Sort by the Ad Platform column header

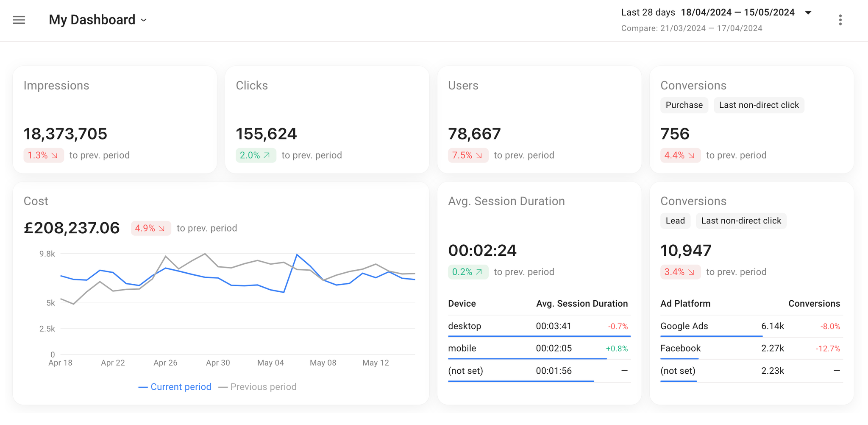(x=685, y=304)
